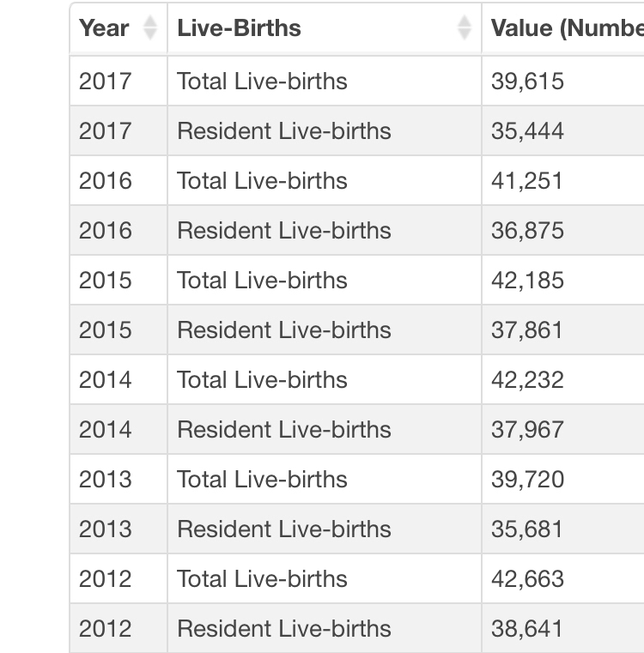Sort table by the Year column header
Screen dimensions: 644x653
click(105, 28)
